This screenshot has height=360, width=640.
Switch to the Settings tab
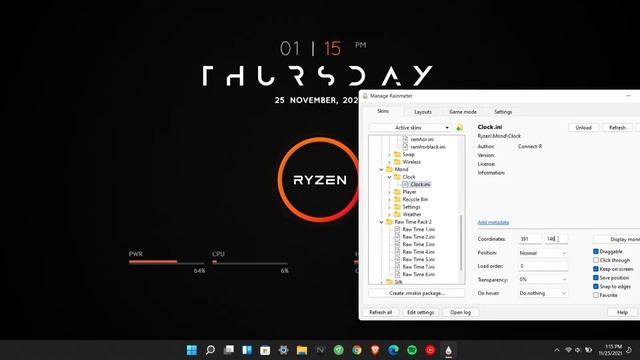tap(503, 112)
